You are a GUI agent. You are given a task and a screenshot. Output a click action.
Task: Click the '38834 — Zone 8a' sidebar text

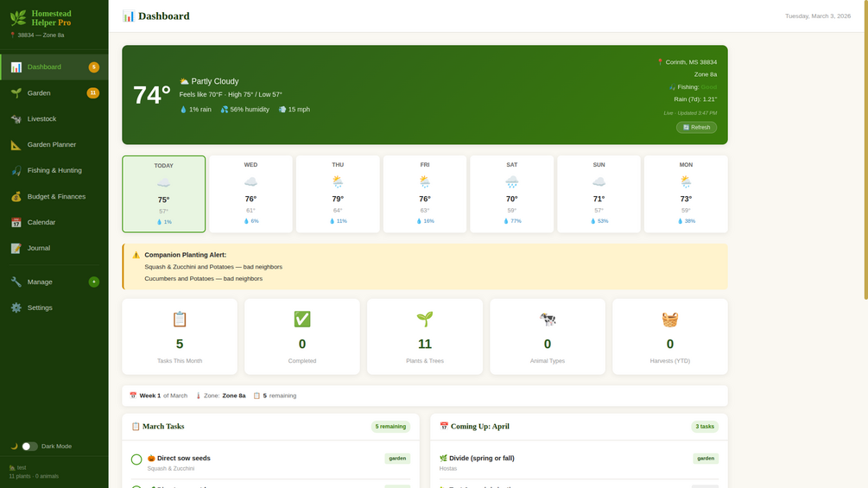click(41, 35)
